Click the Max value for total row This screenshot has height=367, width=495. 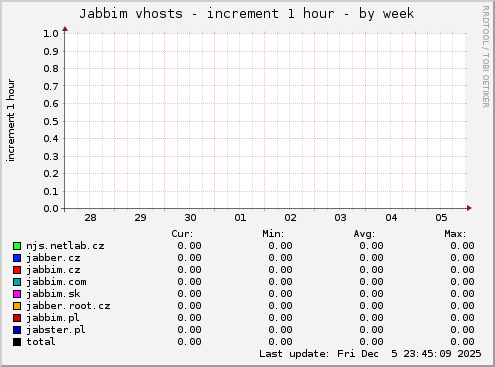[462, 342]
